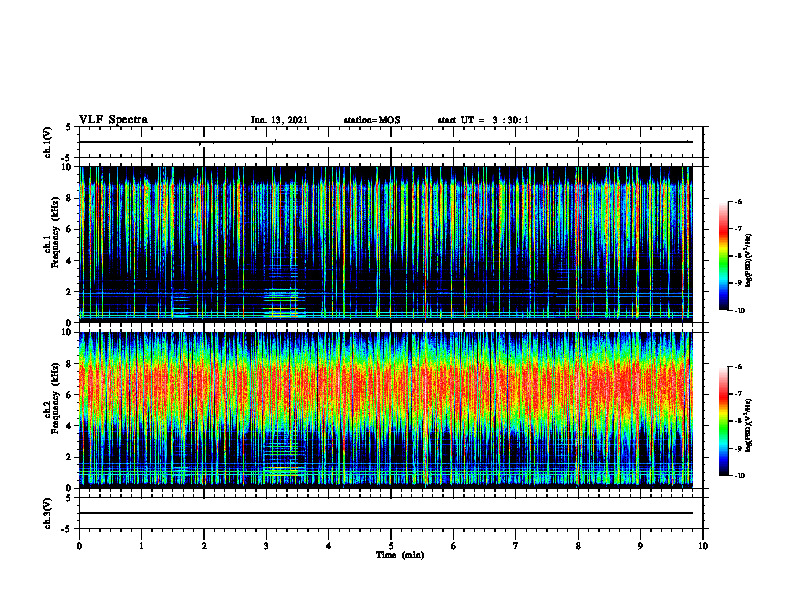
Task: Click tick label "0" on the Time axis
Action: click(79, 546)
